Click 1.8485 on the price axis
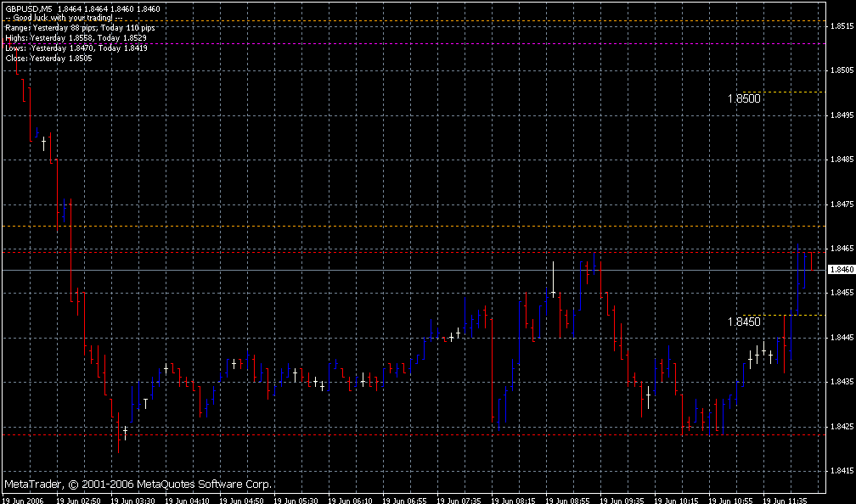856x504 pixels. pos(842,160)
